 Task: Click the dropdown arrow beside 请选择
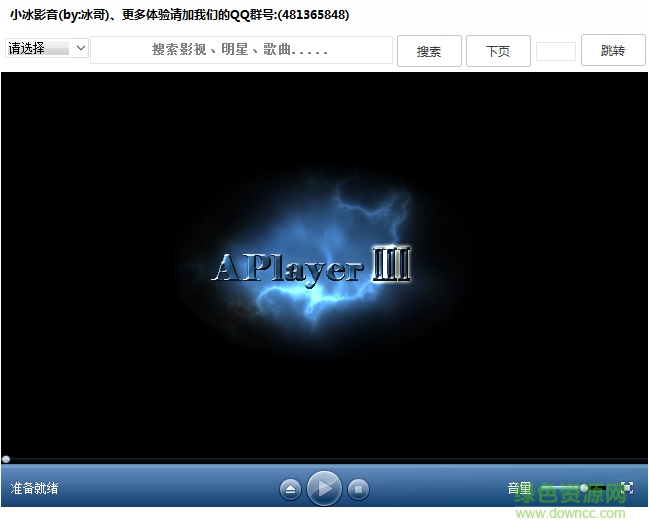[x=80, y=48]
